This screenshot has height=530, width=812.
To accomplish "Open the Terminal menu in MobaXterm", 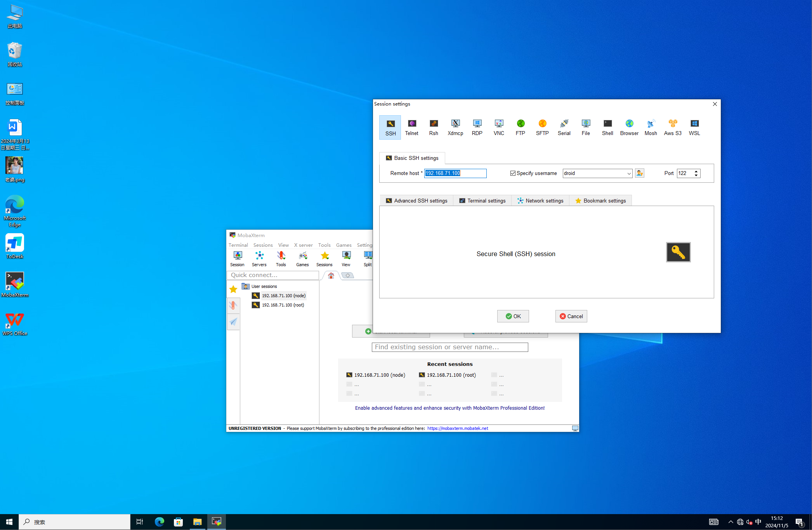I will coord(238,245).
